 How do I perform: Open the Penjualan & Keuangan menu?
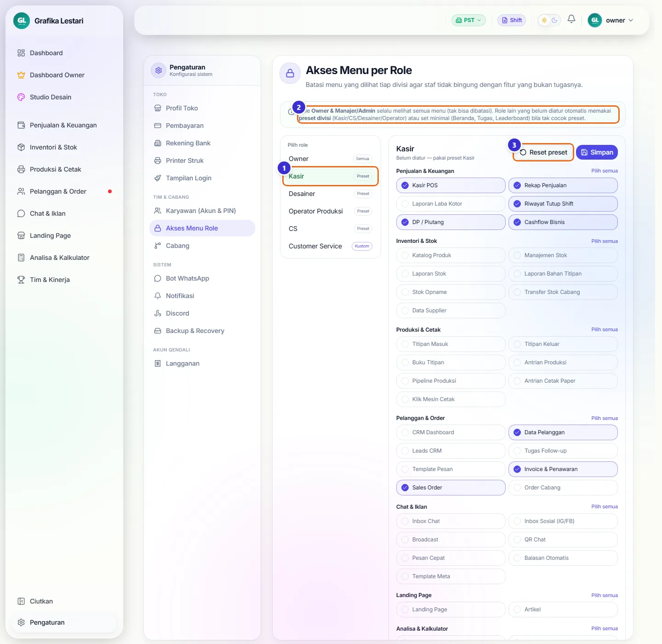coord(64,125)
